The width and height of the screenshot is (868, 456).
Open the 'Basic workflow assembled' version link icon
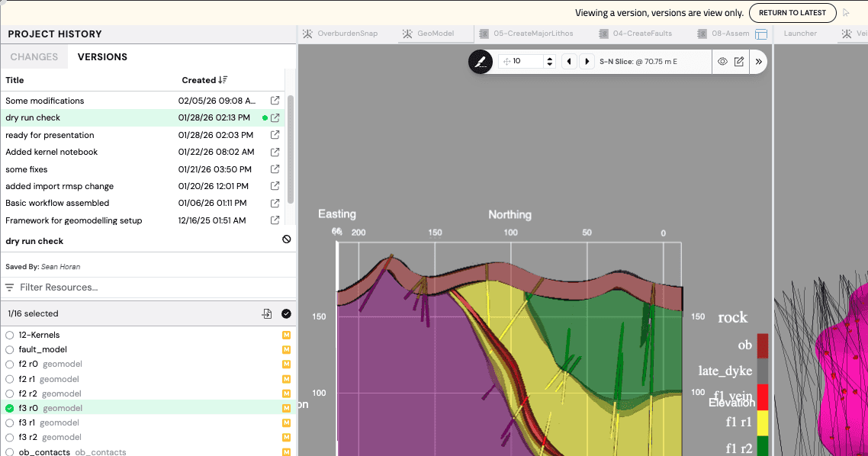click(x=275, y=203)
